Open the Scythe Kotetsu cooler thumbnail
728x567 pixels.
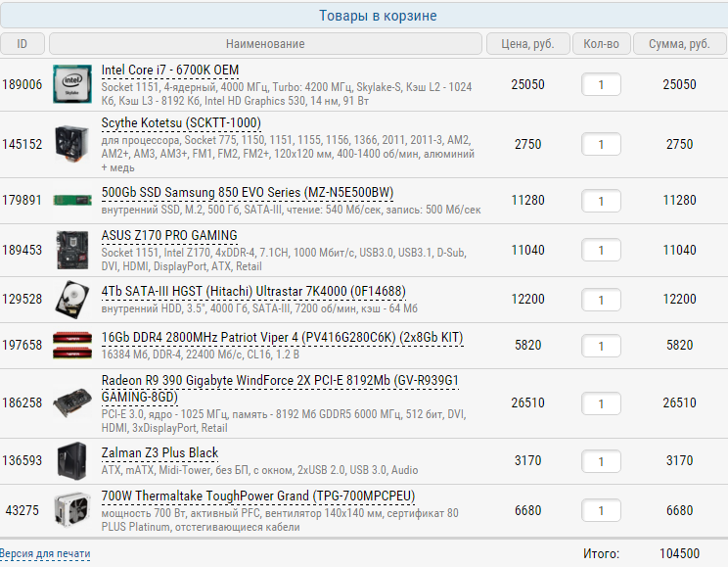tap(72, 144)
